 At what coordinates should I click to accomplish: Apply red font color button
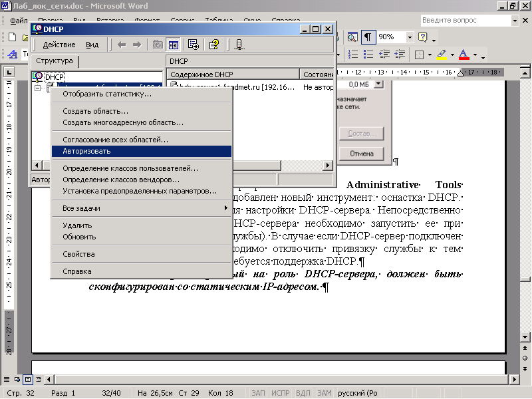(x=464, y=55)
